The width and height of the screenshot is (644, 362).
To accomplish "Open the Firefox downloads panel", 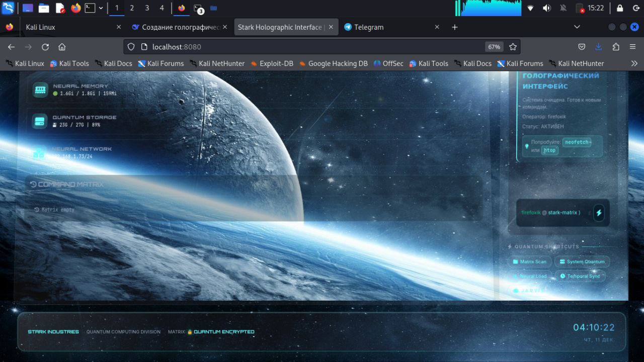I will click(599, 47).
